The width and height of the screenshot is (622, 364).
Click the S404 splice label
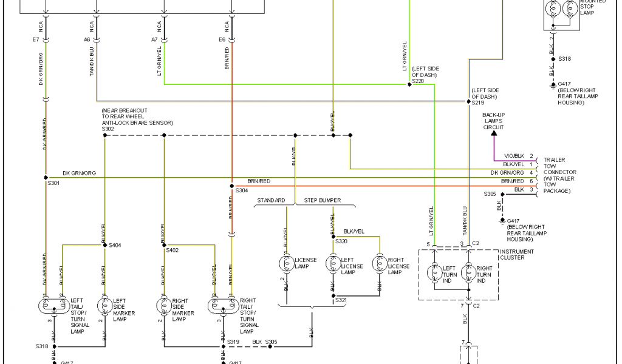click(x=115, y=245)
